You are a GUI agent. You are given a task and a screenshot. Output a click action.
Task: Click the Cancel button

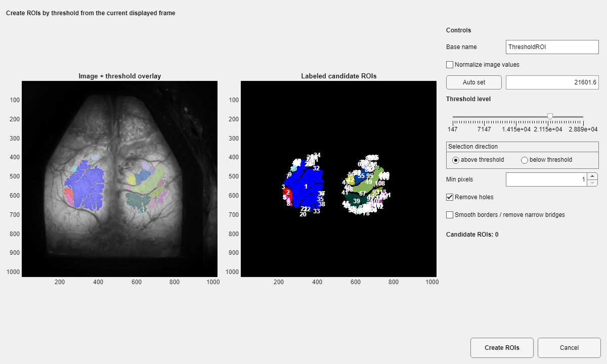point(569,348)
